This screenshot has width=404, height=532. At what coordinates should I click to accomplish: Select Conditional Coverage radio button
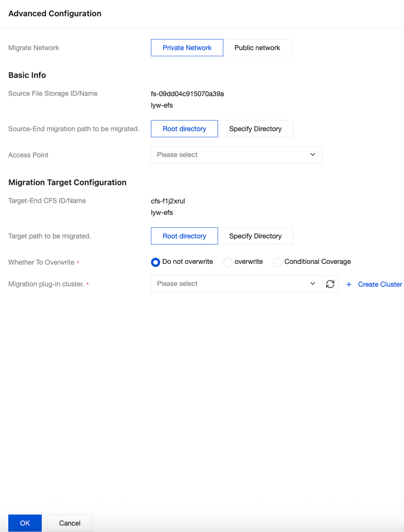[278, 262]
